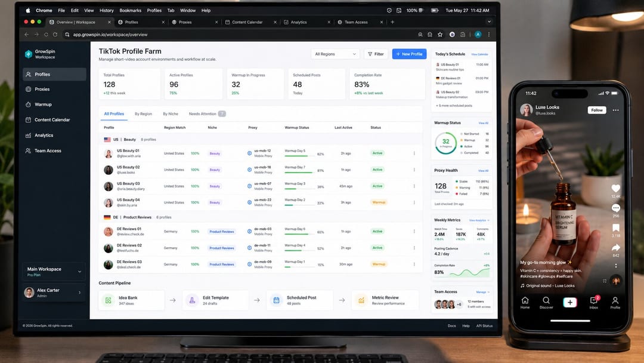Screen dimensions: 644x363
Task: Tap the comment bubble icon on the phone
Action: click(x=615, y=208)
